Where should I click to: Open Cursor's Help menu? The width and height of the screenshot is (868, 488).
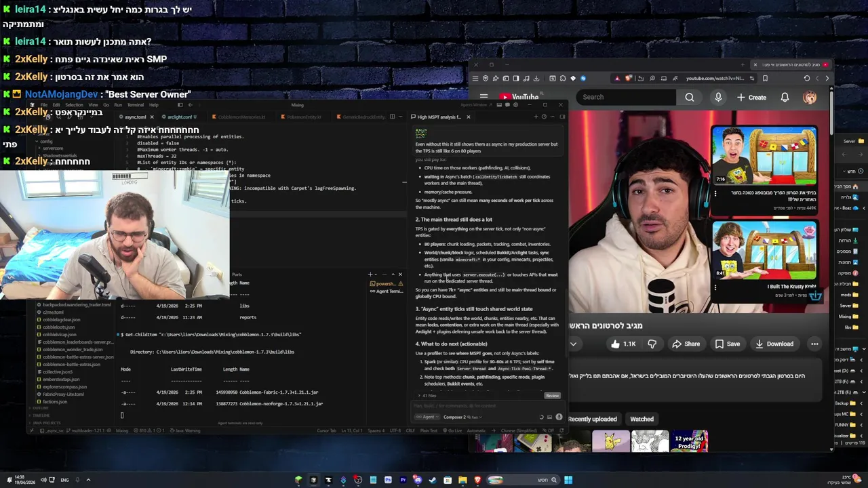tap(154, 105)
